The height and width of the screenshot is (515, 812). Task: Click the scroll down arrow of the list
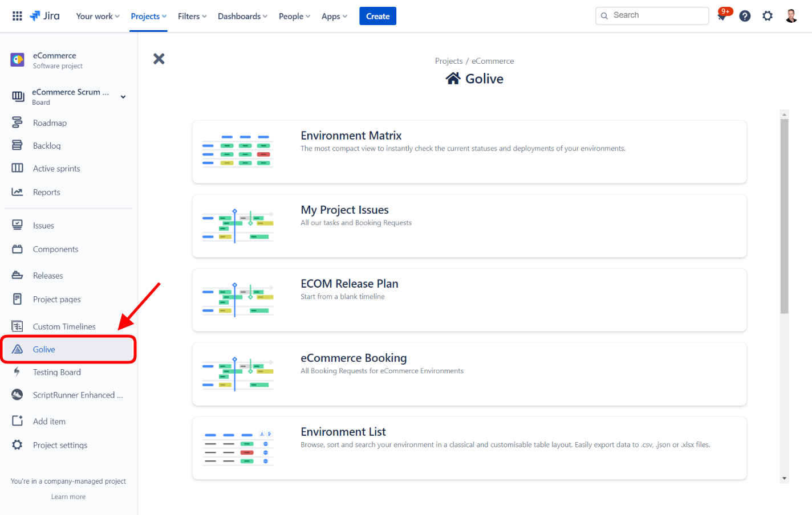[785, 479]
